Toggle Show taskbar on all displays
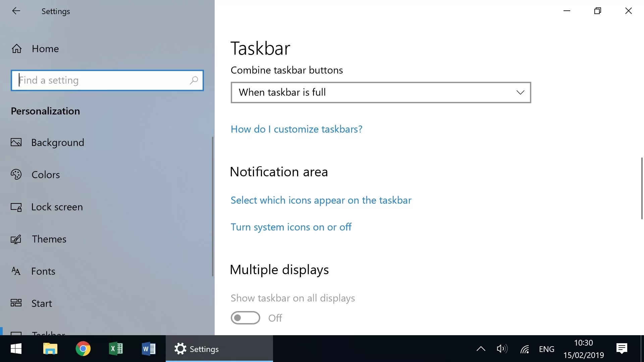644x362 pixels. 245,318
